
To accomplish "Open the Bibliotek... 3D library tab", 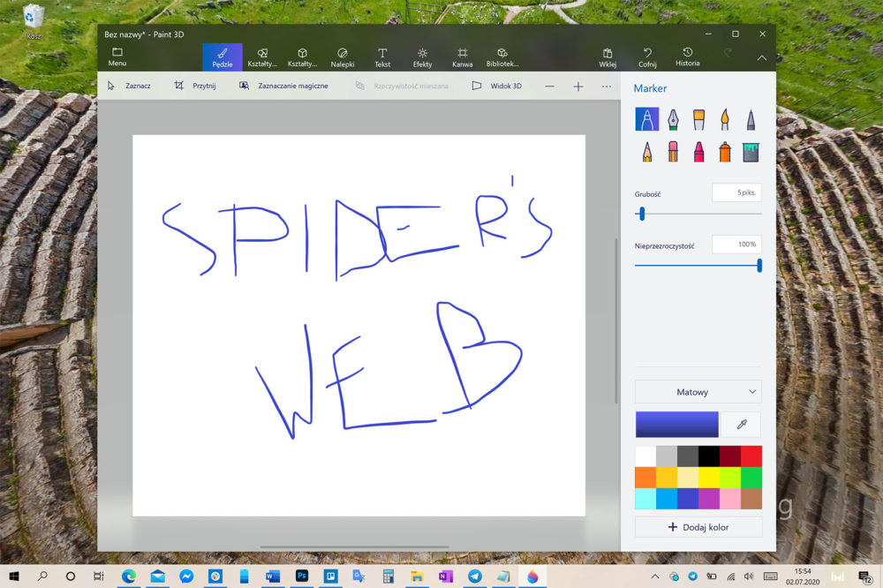I will tap(502, 57).
